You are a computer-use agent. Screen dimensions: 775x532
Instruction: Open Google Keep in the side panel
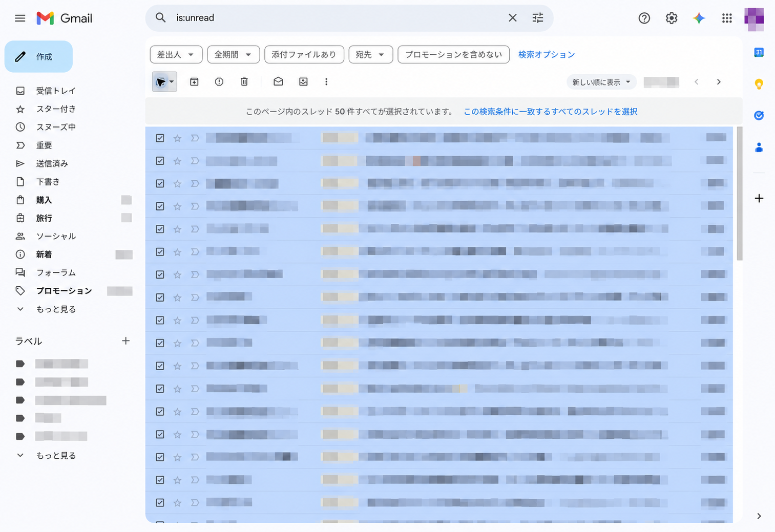click(759, 84)
